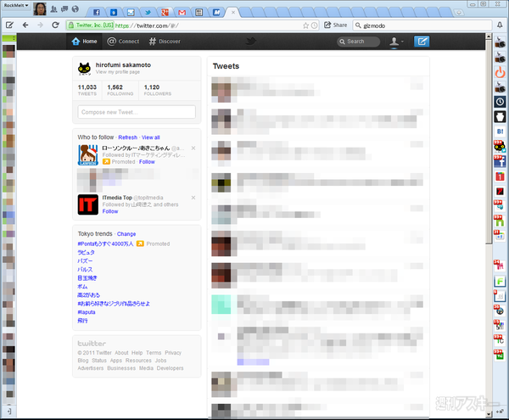Open the Connect section
Image resolution: width=509 pixels, height=420 pixels.
point(123,42)
